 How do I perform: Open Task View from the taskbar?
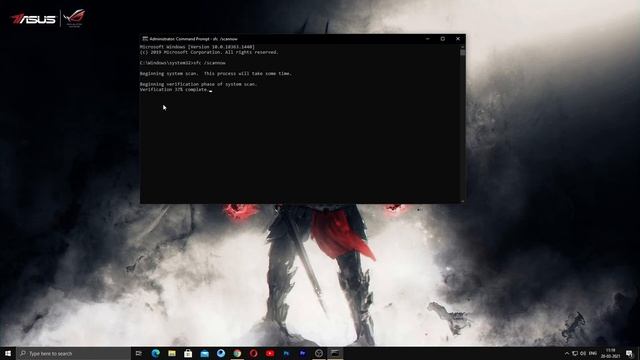(x=139, y=353)
